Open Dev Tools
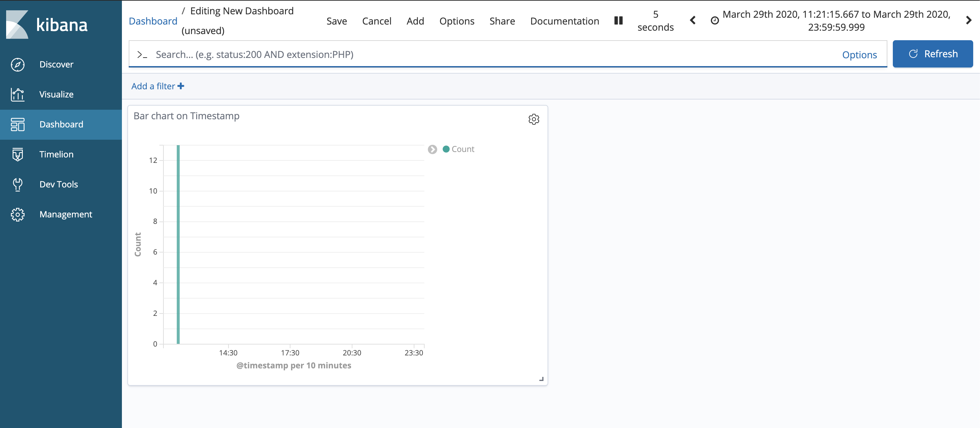Screen dimensions: 980x428 tap(17, 184)
